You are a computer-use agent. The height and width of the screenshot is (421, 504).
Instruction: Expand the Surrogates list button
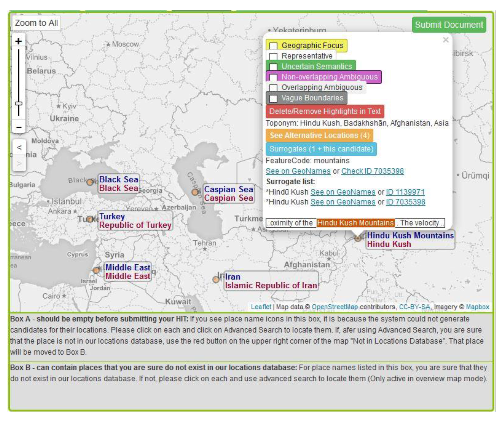point(321,149)
